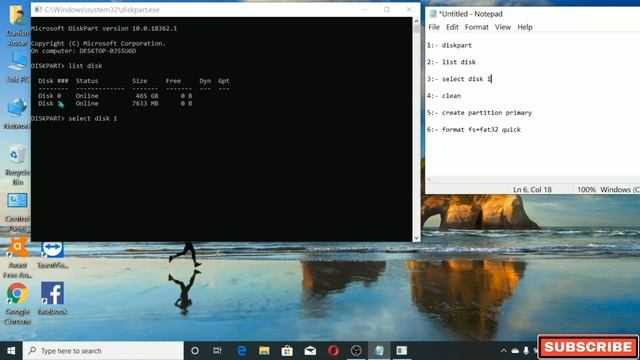Launch Avast Free Antivirus desktop icon

[x=17, y=258]
